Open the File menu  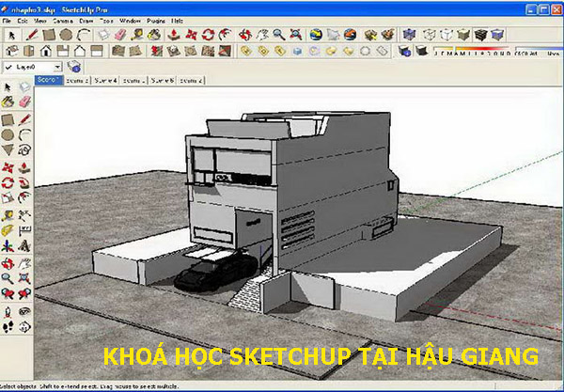pyautogui.click(x=7, y=21)
